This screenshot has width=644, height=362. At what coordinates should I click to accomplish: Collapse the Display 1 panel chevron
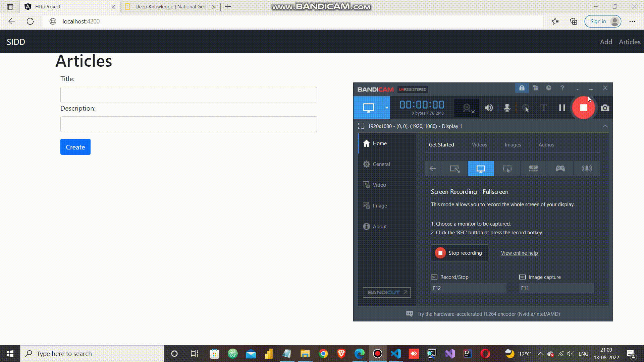click(x=605, y=126)
